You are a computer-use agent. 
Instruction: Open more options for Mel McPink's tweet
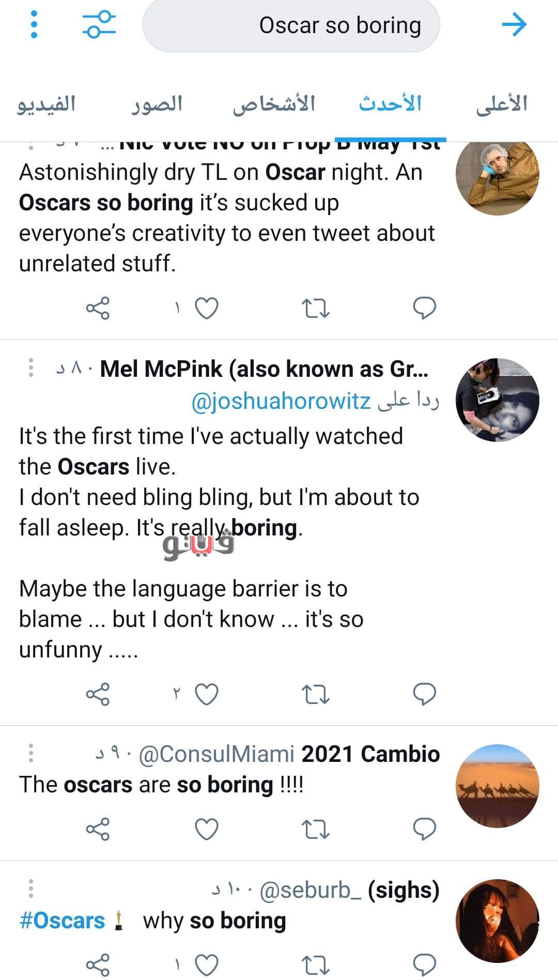pyautogui.click(x=31, y=367)
